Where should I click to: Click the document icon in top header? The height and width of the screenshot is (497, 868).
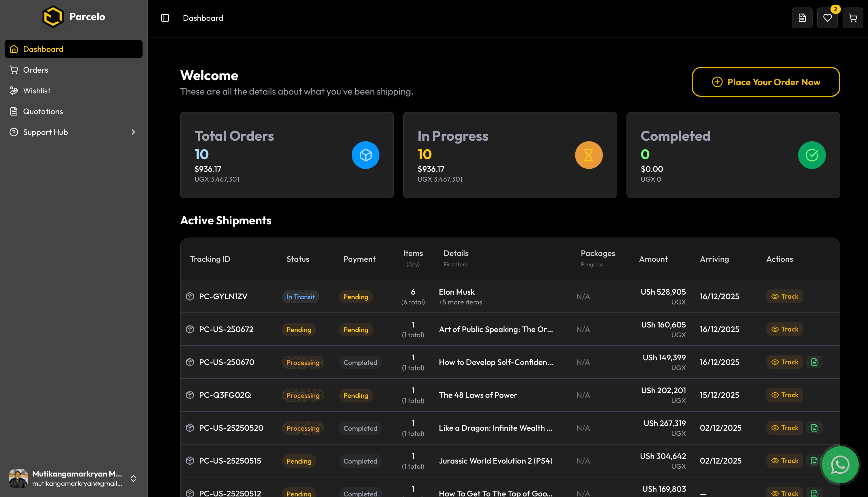[x=802, y=18]
